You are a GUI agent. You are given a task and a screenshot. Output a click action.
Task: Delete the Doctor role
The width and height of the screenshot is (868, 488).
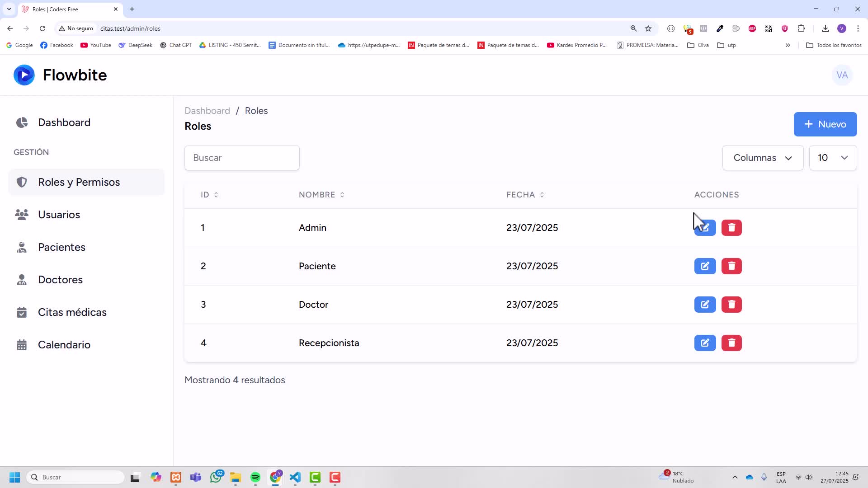pyautogui.click(x=731, y=305)
